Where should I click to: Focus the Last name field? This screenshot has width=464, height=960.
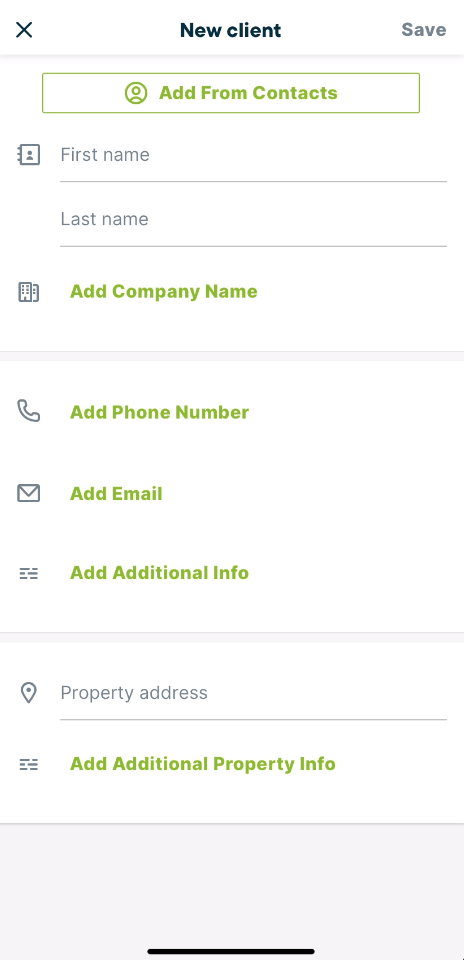253,220
